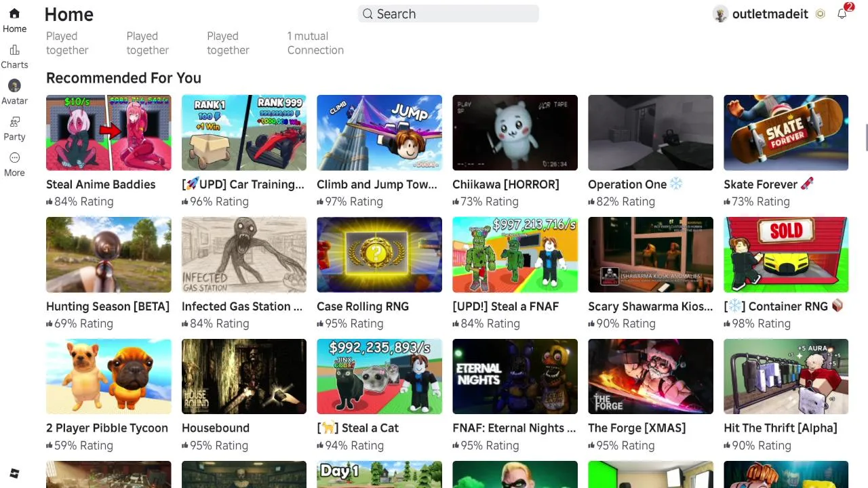
Task: Click the Roblox logo at bottom left
Action: (x=14, y=474)
